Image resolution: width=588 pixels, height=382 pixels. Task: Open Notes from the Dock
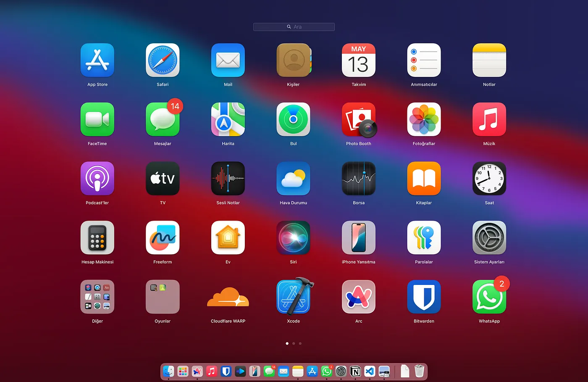coord(298,371)
